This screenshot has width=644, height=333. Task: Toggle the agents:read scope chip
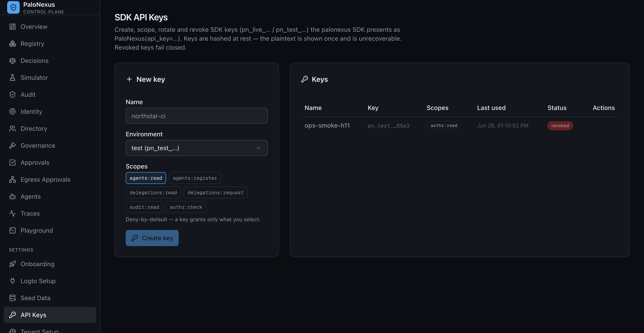click(x=146, y=178)
